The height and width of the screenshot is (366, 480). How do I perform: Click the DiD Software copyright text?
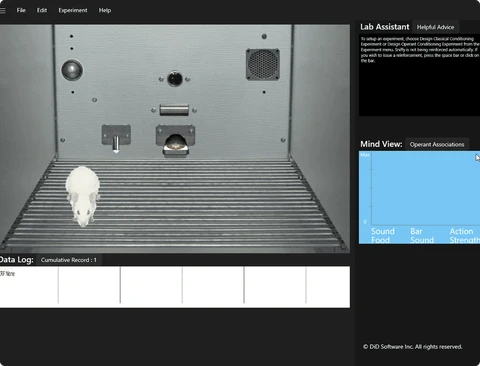412,347
